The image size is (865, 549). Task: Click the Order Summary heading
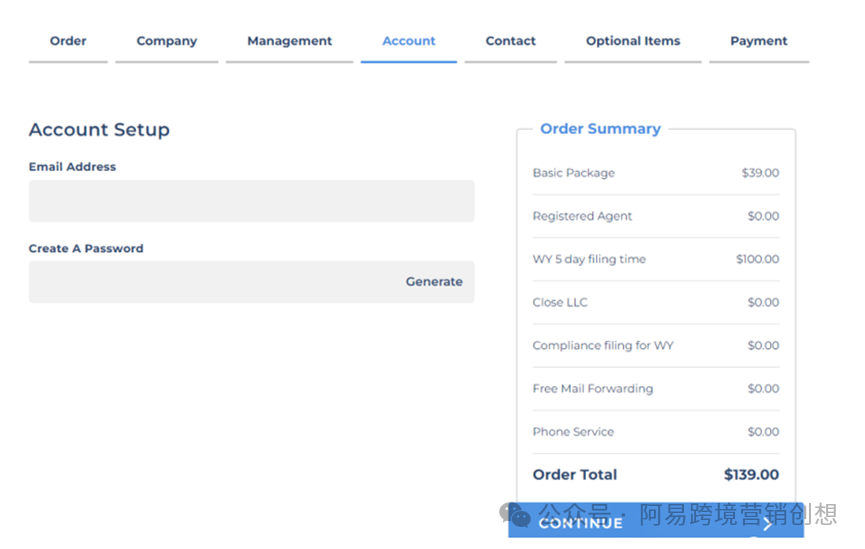click(600, 129)
